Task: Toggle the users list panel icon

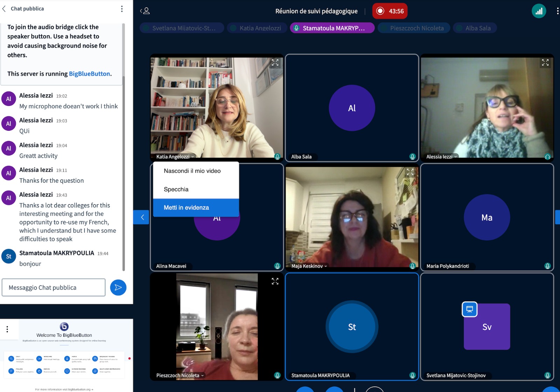Action: [x=145, y=11]
